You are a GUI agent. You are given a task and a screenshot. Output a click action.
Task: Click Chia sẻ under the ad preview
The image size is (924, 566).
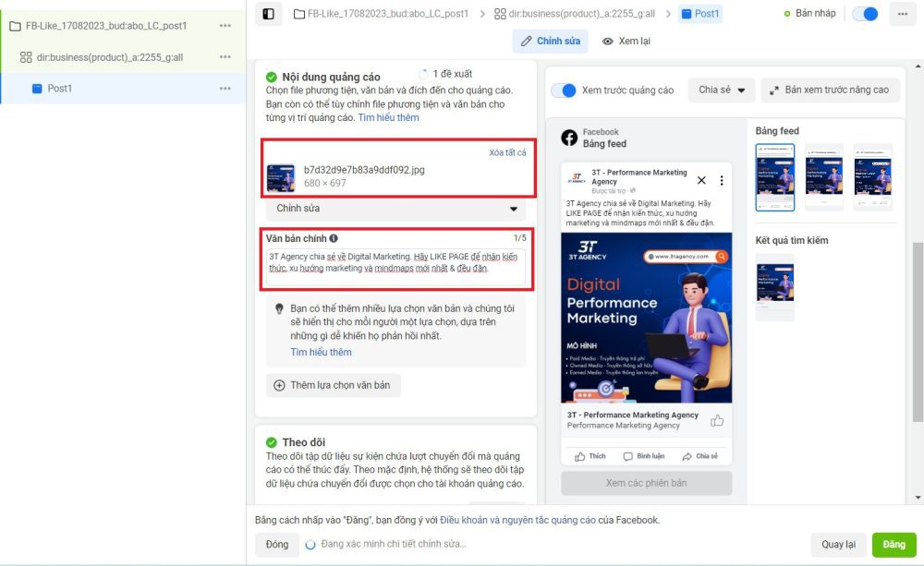pyautogui.click(x=700, y=456)
